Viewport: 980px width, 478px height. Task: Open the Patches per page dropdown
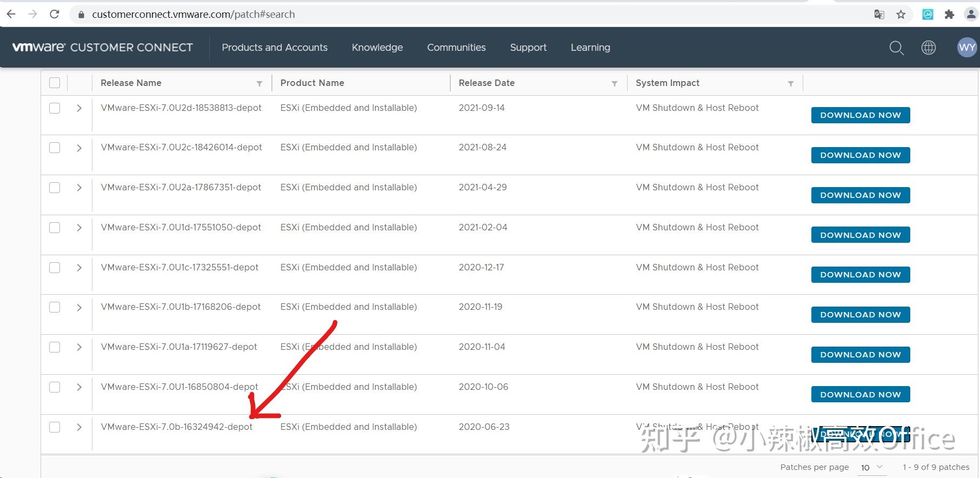tap(871, 467)
